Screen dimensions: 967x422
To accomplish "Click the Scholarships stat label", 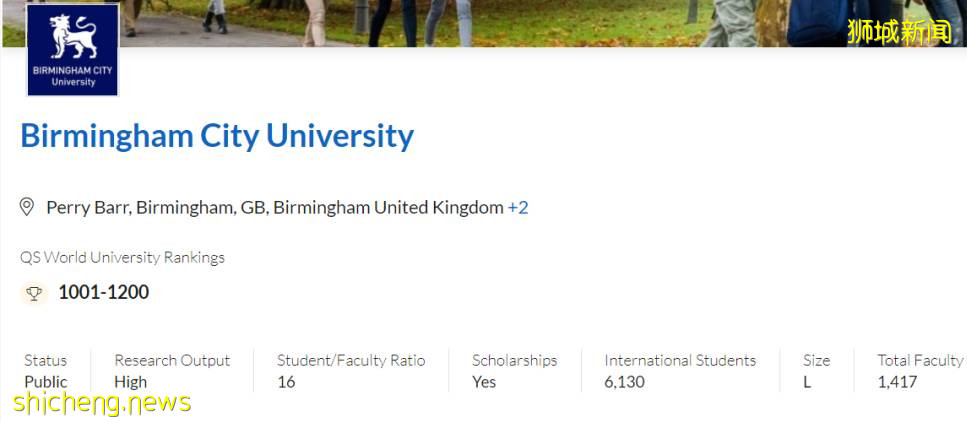I will point(514,360).
